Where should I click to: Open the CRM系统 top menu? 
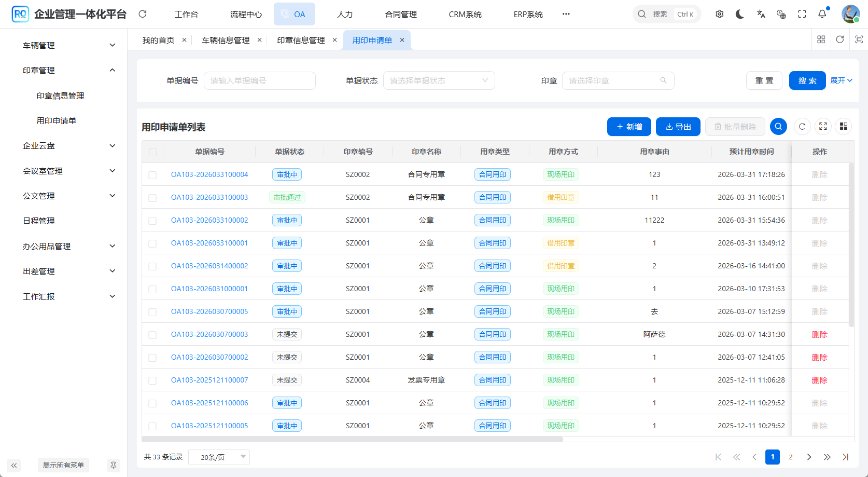[465, 14]
